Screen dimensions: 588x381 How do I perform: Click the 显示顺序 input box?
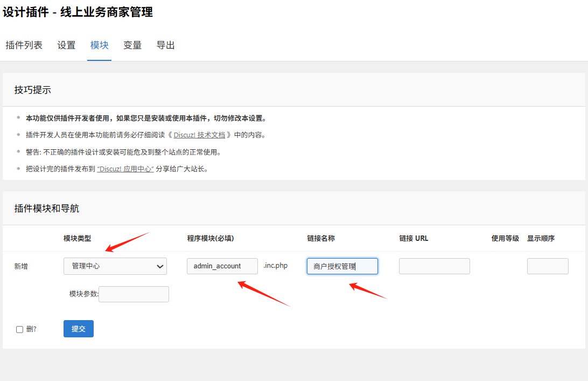pos(547,266)
